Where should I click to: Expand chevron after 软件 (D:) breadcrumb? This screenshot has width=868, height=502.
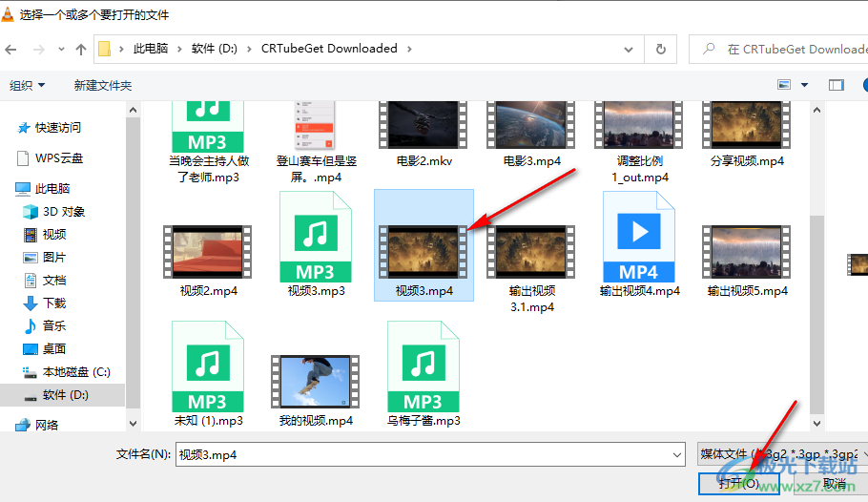(249, 49)
